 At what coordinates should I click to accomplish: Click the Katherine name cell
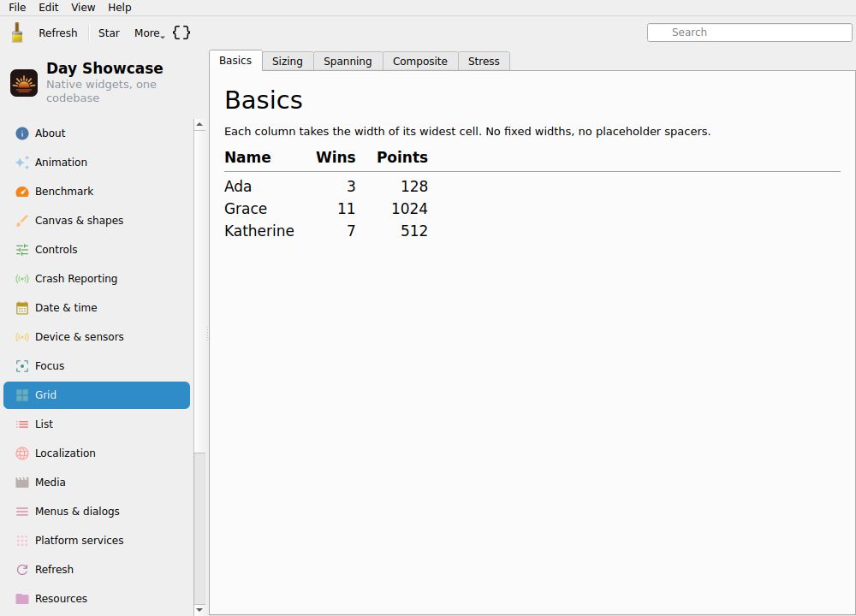(259, 231)
